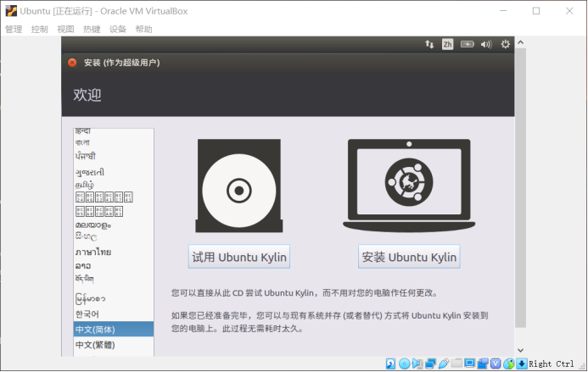The height and width of the screenshot is (372, 588).
Task: Select සිංහල in the language list
Action: (114, 236)
